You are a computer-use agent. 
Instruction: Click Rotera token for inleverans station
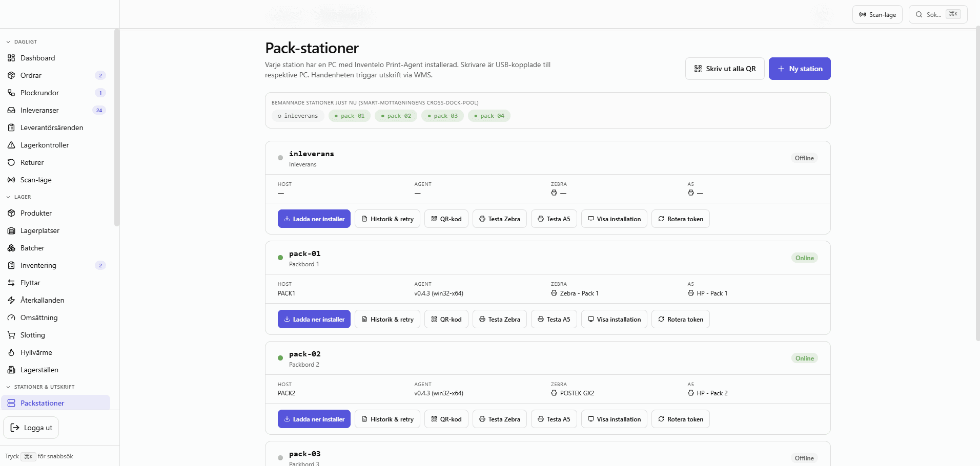[x=681, y=219]
